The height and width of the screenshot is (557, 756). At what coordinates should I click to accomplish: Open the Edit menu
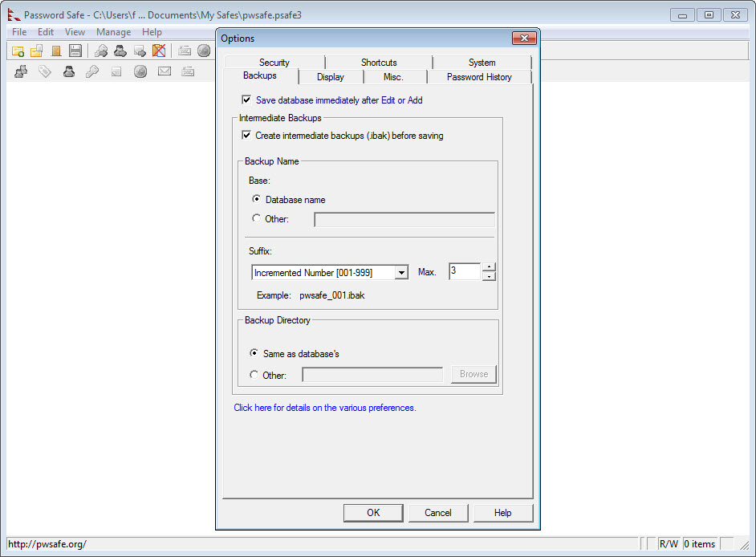click(46, 32)
